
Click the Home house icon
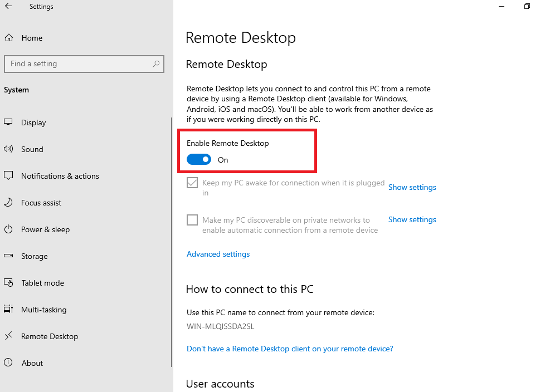tap(9, 38)
